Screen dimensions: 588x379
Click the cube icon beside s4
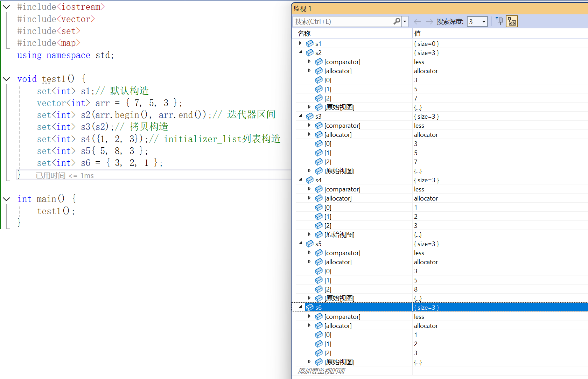[x=310, y=180]
